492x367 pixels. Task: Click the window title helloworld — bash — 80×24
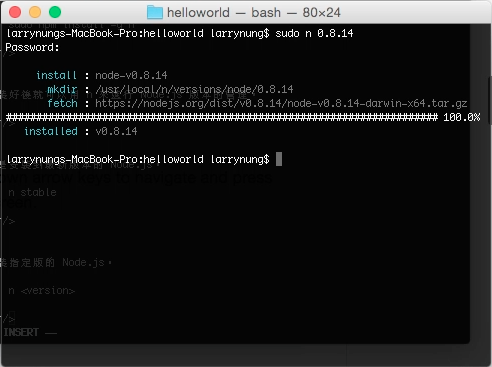click(x=254, y=13)
